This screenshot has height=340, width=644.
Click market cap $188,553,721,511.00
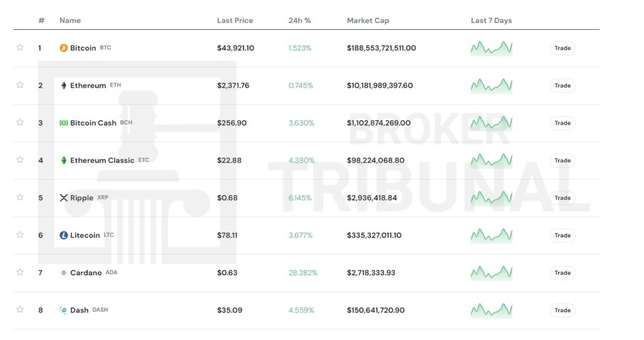382,48
